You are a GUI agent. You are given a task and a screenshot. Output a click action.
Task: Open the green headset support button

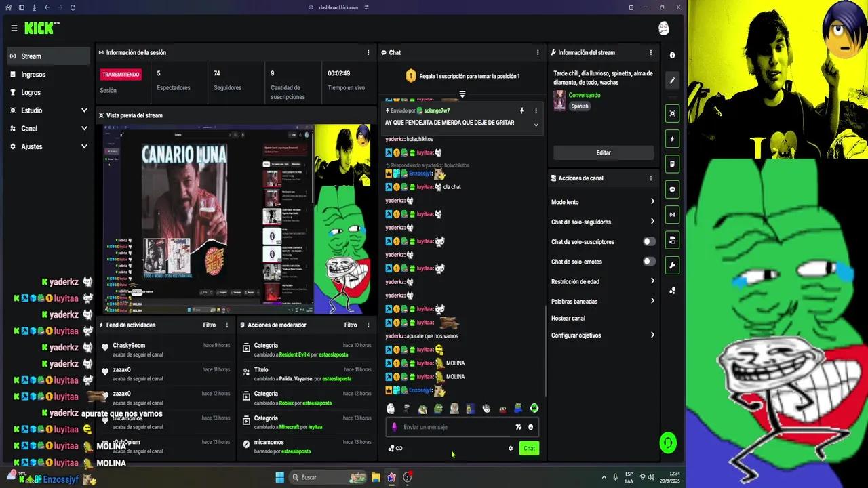668,443
